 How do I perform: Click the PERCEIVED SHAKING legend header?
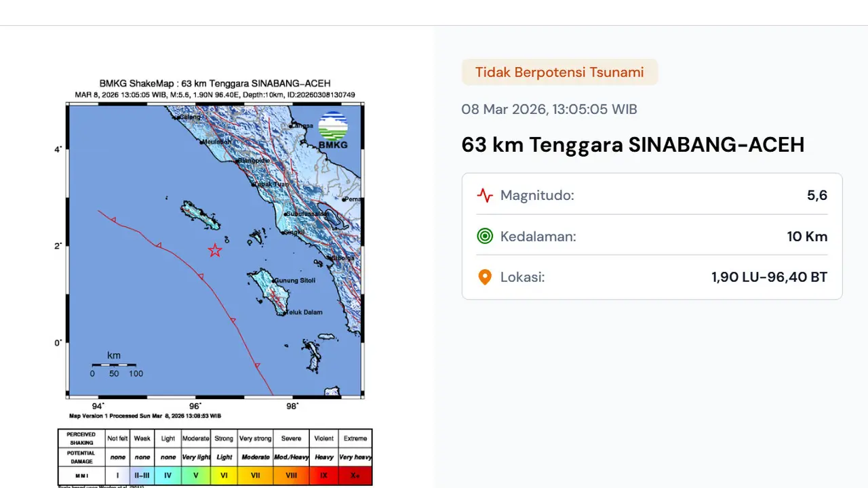click(81, 439)
